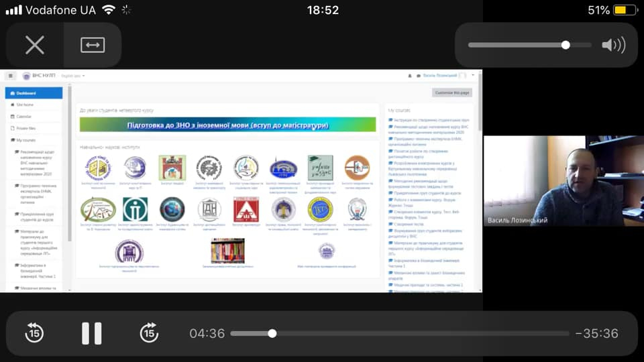Open Calendar in the sidebar

34,117
